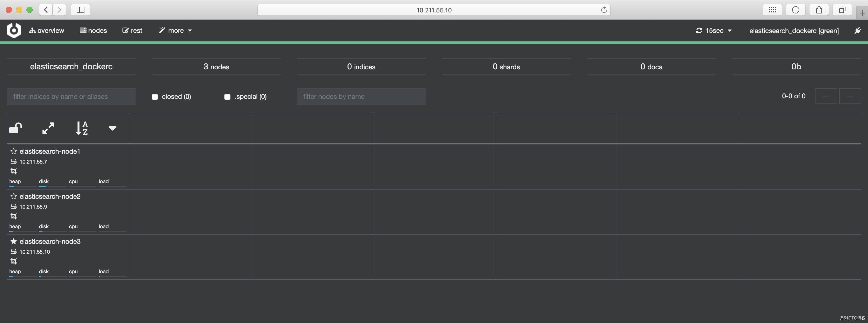The image size is (868, 323).
Task: Click the 0 docs stat box
Action: (651, 67)
